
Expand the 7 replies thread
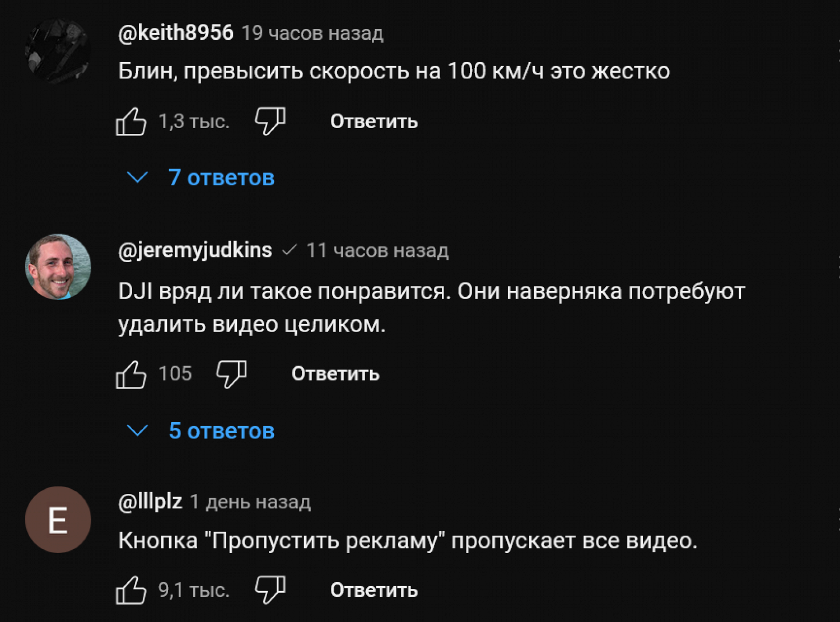coord(221,178)
